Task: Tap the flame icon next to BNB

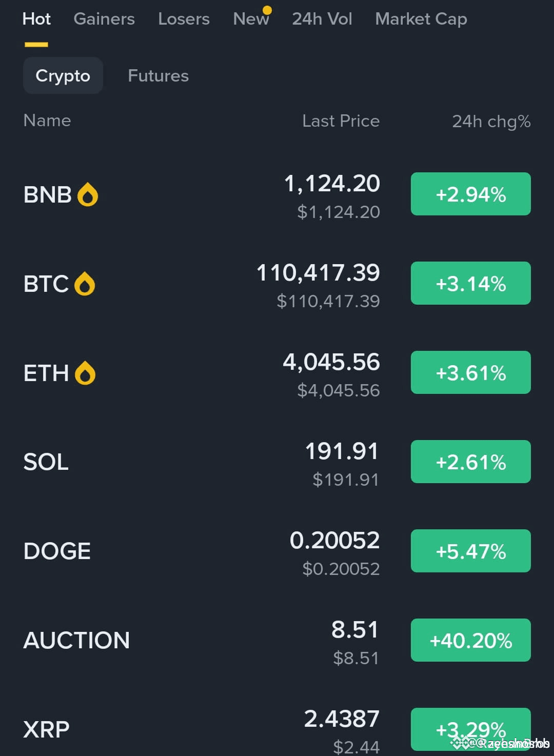Action: click(x=88, y=195)
